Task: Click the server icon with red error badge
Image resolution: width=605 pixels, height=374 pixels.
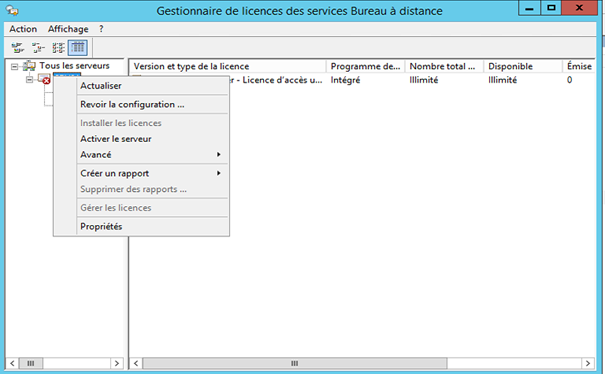Action: (44, 79)
